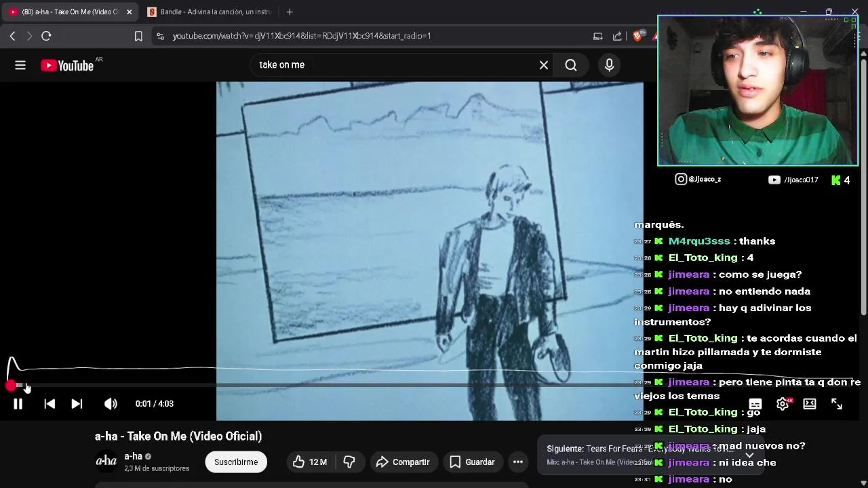This screenshot has height=488, width=868.
Task: View site information icon in address bar
Action: point(160,36)
